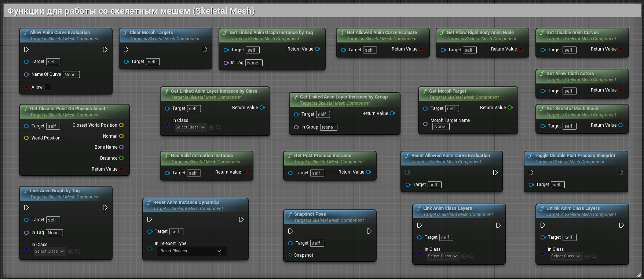Click Return Value pin of Get Linked Anim Layer Instance by Group
This screenshot has height=279, width=644.
[392, 114]
